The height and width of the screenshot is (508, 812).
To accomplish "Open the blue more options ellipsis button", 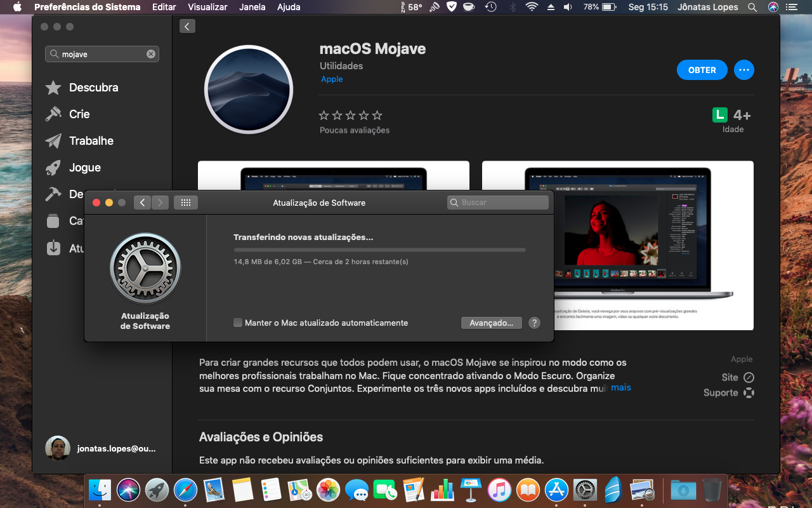I will tap(744, 70).
